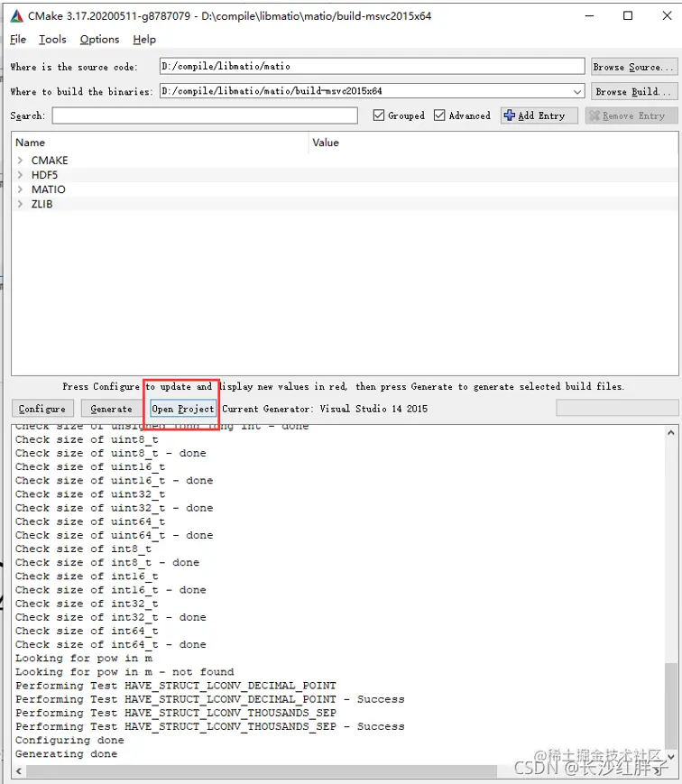Click 'Generating done' log line
682x784 pixels.
coord(67,754)
